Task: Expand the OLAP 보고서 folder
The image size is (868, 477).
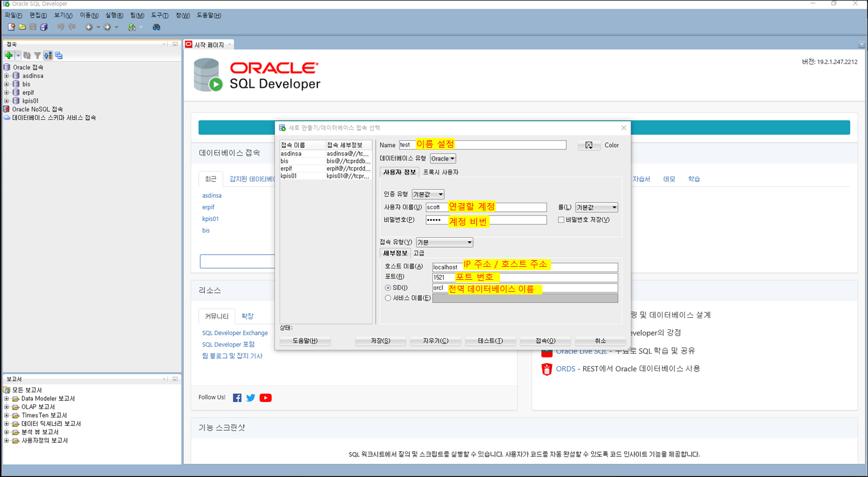Action: coord(7,407)
